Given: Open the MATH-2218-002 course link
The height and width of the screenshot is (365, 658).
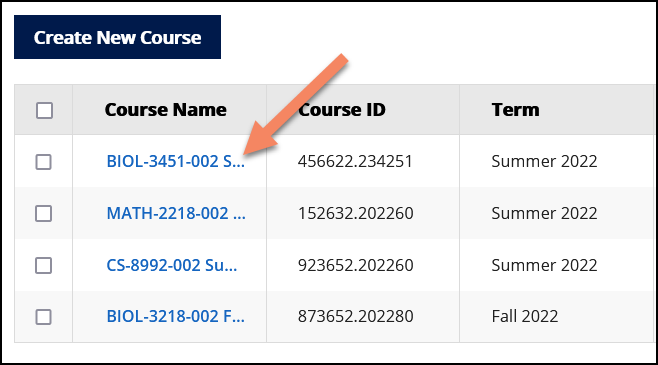Looking at the screenshot, I should tap(176, 214).
